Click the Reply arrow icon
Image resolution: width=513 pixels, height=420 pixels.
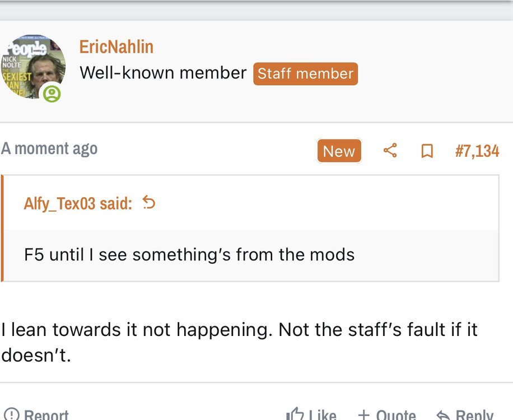click(443, 415)
